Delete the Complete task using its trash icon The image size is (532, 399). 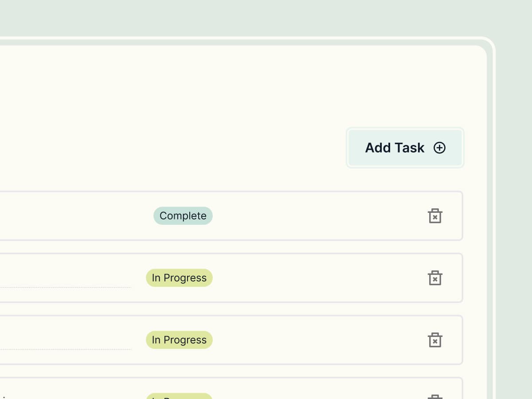pyautogui.click(x=435, y=216)
